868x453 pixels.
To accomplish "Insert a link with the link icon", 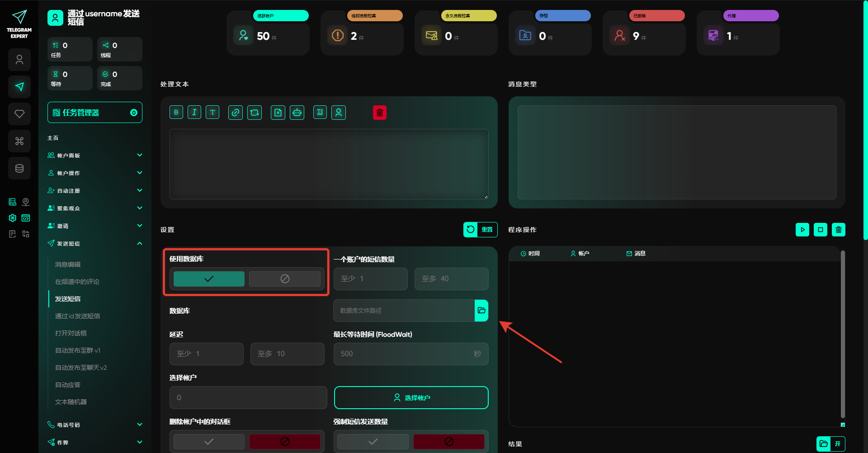I will (236, 113).
